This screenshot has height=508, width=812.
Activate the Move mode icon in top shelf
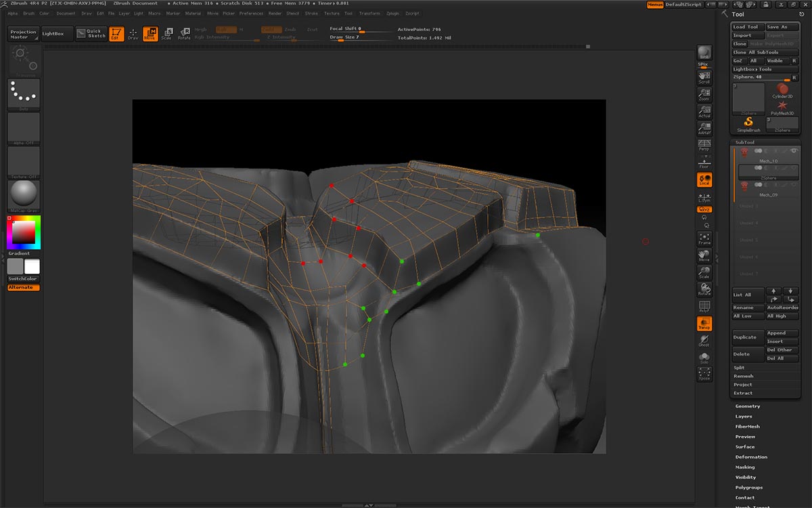(x=150, y=33)
